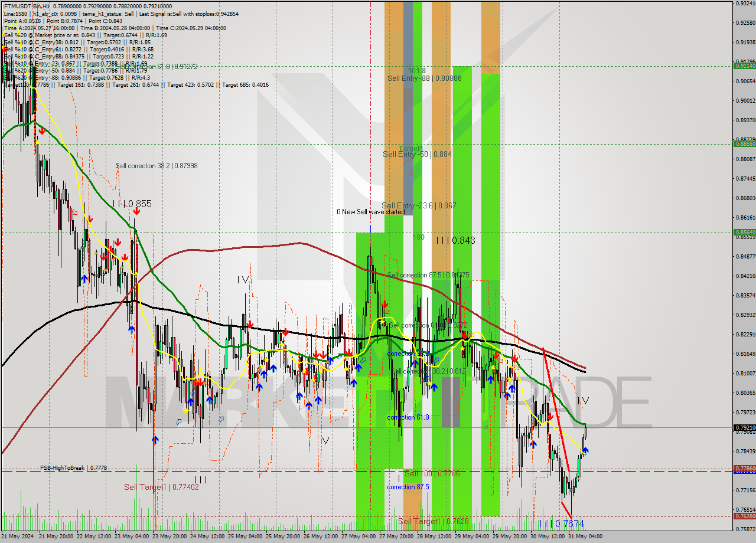Click the 31 May 04:00 time axis label
This screenshot has height=543, width=756.
tap(585, 537)
